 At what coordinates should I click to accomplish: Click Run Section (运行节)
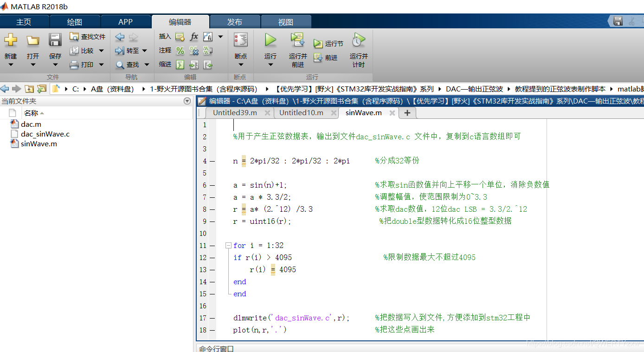[328, 44]
